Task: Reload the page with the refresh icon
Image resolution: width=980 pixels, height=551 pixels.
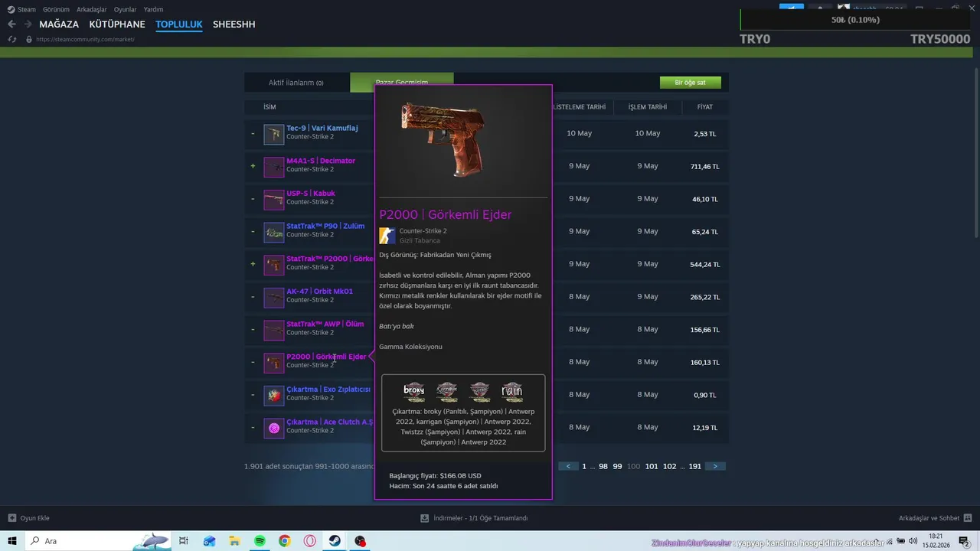Action: point(11,39)
